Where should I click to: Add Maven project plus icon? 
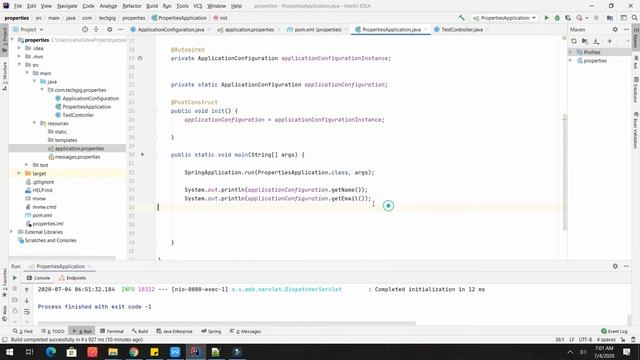point(609,41)
